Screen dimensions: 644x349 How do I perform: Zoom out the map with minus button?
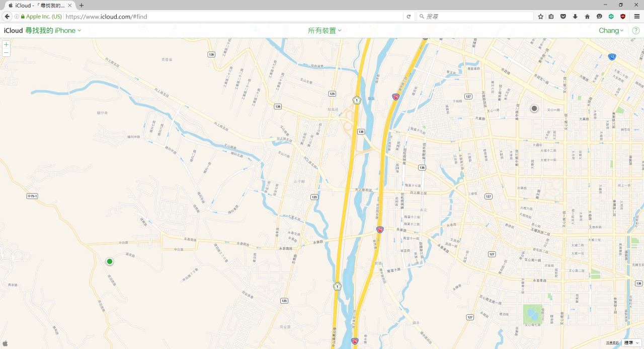click(6, 52)
